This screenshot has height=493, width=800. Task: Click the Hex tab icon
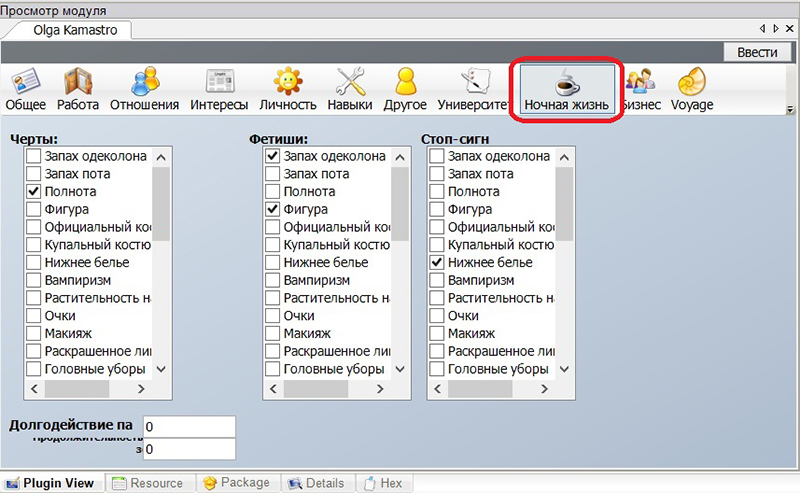(369, 483)
